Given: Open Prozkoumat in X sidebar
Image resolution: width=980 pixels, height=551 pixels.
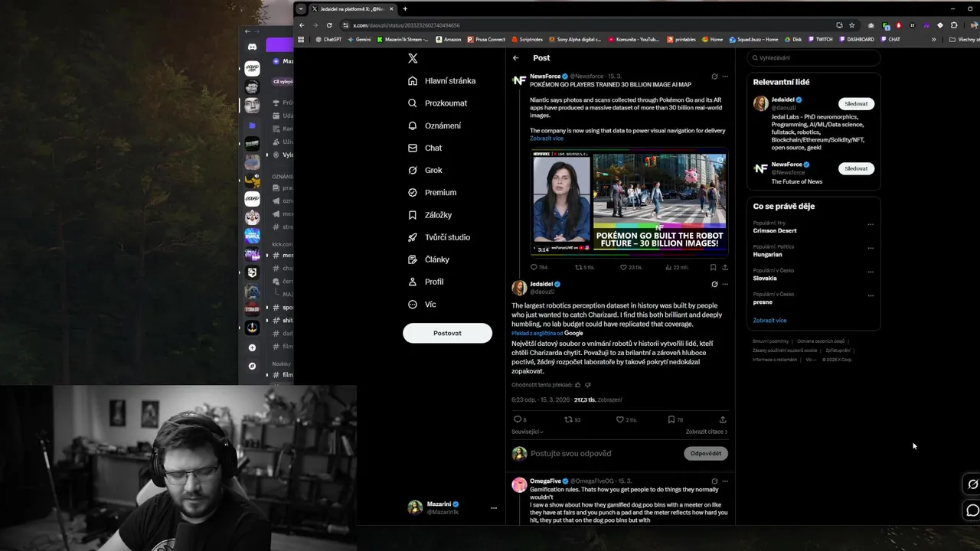Looking at the screenshot, I should click(x=437, y=103).
